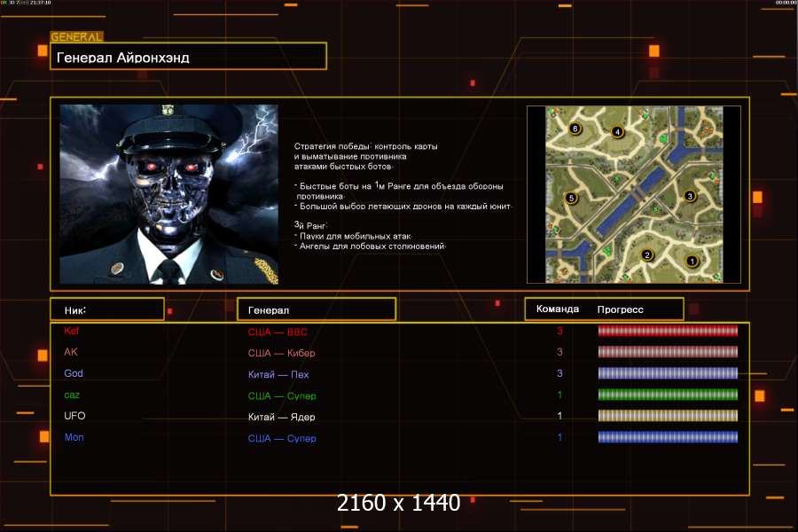Click caz's 'США — Супер' general entry
The image size is (798, 532).
tap(282, 395)
